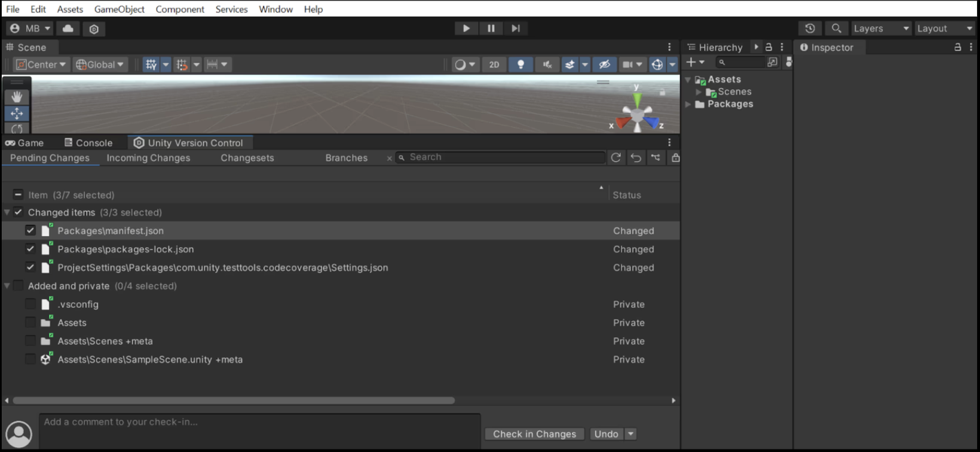Expand the Packages folder in tree
Image resolution: width=980 pixels, height=452 pixels.
pos(688,104)
